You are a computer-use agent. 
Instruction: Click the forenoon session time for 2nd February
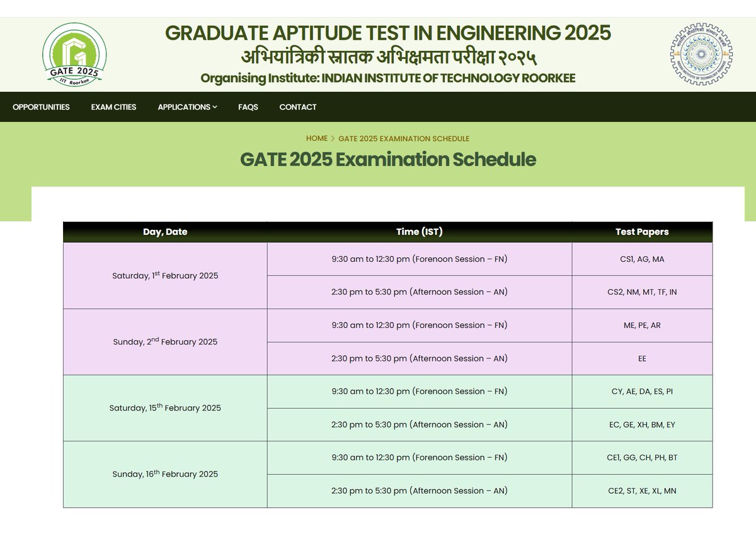pos(420,326)
